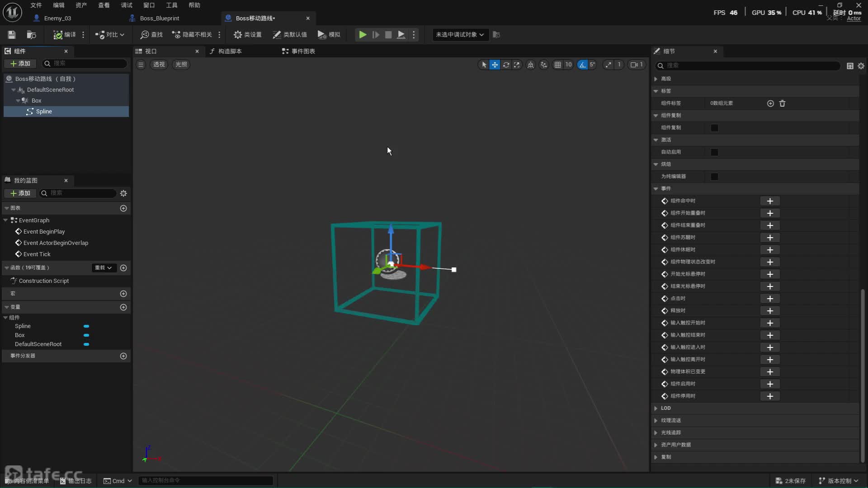Delete 组件标签 array elements trash icon

pyautogui.click(x=782, y=103)
